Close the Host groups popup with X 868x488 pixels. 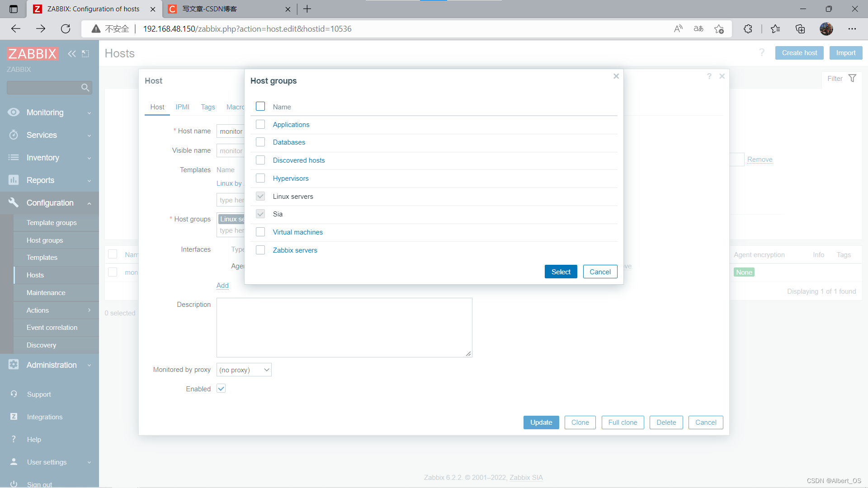point(616,76)
